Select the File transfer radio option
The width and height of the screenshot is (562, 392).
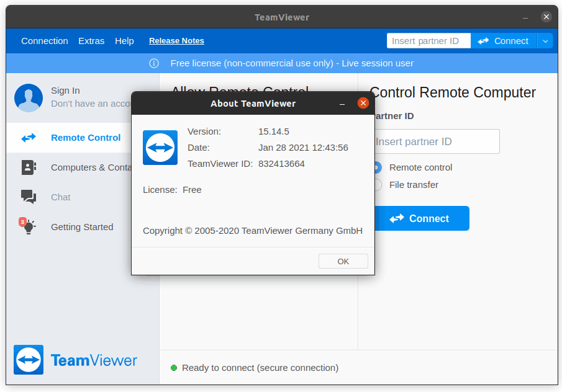tap(378, 185)
